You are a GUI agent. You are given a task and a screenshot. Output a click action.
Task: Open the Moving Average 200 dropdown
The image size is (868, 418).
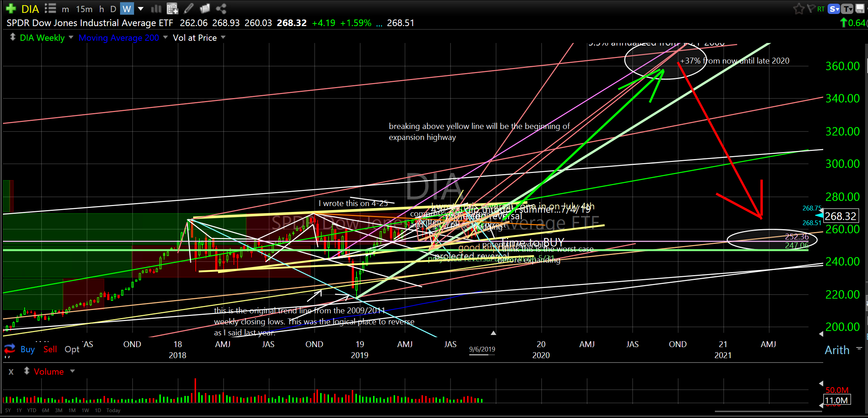[165, 37]
